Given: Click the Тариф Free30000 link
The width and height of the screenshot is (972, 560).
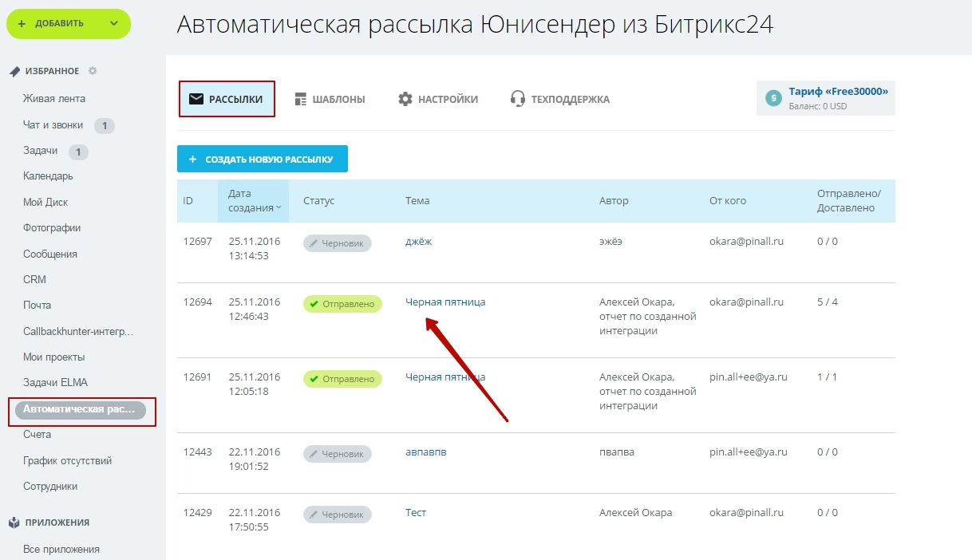Looking at the screenshot, I should tap(838, 92).
